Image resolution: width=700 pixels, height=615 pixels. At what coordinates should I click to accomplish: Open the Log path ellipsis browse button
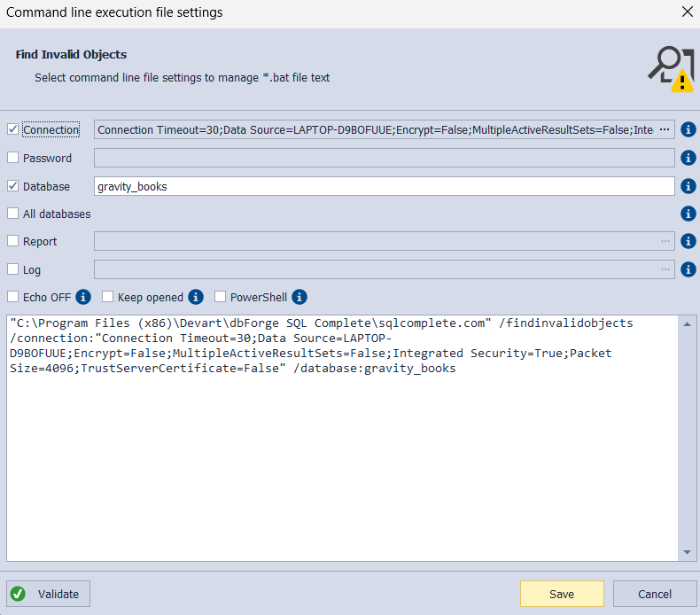point(665,269)
